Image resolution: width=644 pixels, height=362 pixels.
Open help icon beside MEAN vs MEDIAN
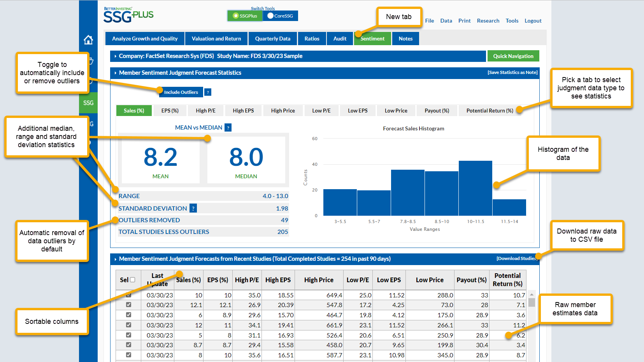[228, 128]
